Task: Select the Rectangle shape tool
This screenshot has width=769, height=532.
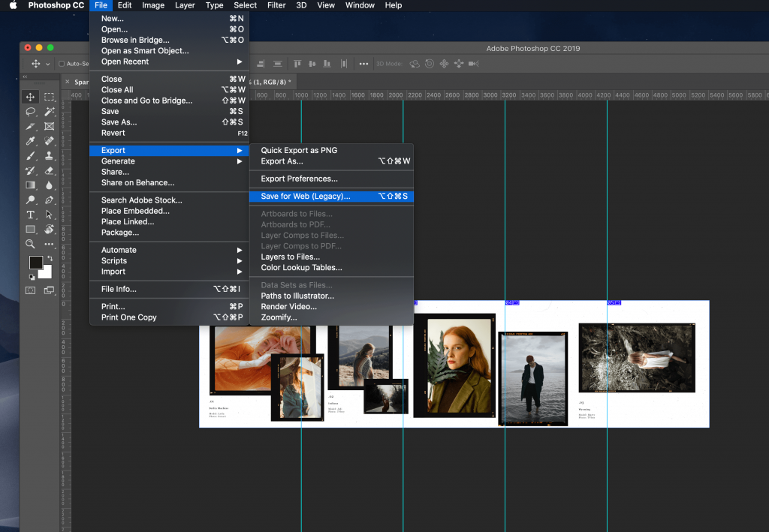Action: pyautogui.click(x=30, y=230)
